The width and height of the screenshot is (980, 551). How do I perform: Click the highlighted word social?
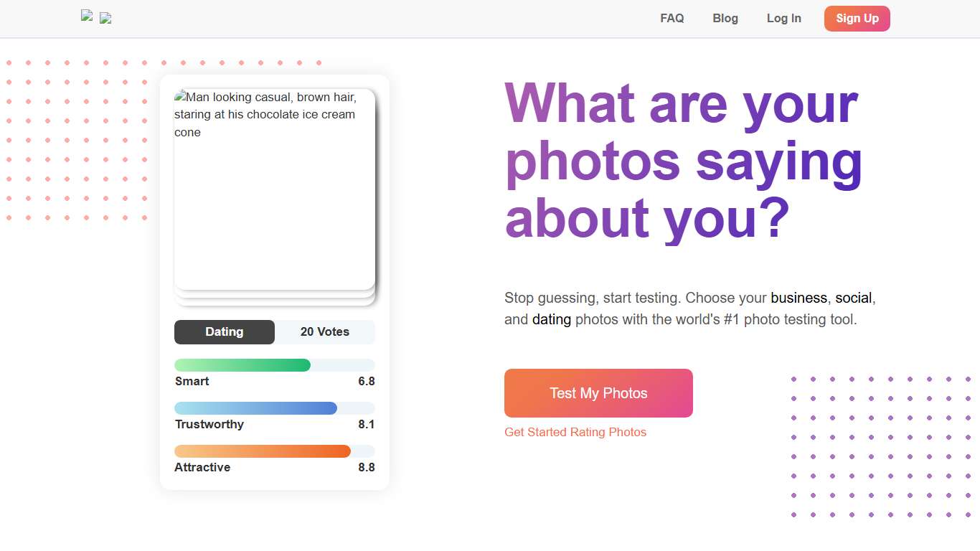[x=854, y=298]
